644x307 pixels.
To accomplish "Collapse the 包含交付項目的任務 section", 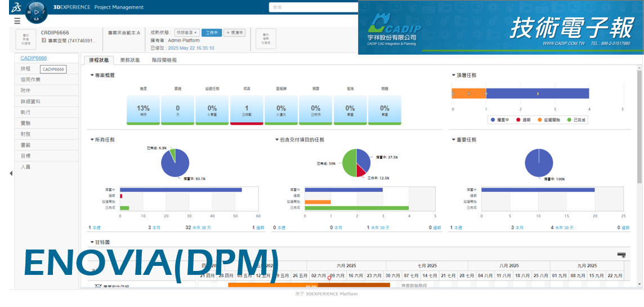I will [x=277, y=140].
